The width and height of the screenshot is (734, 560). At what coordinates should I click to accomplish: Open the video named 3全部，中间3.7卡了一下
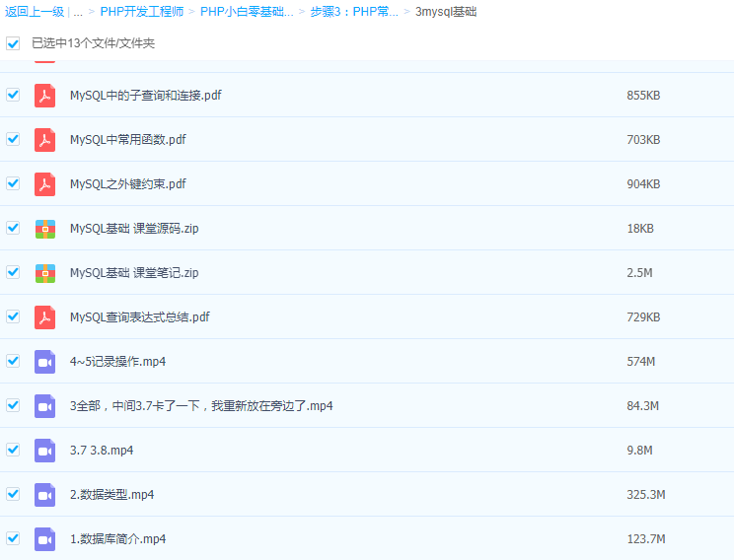point(201,406)
